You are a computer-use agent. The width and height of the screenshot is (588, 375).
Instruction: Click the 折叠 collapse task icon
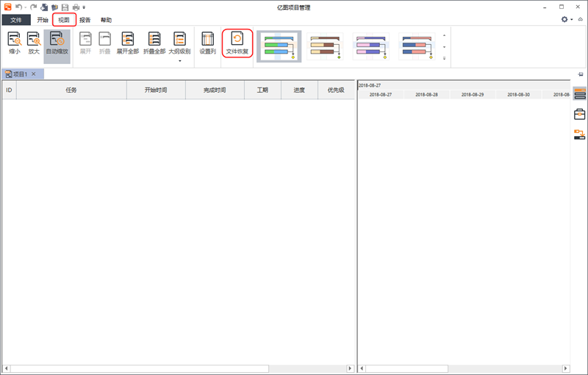(x=104, y=43)
